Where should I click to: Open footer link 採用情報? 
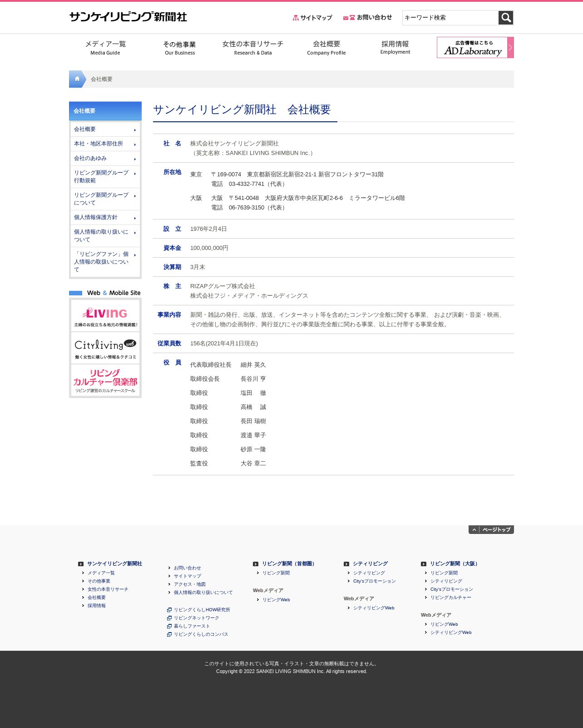(97, 606)
